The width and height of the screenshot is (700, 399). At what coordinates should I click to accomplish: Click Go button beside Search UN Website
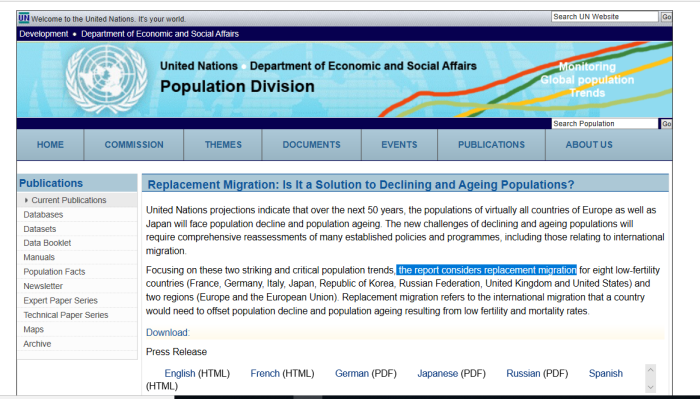click(x=666, y=17)
